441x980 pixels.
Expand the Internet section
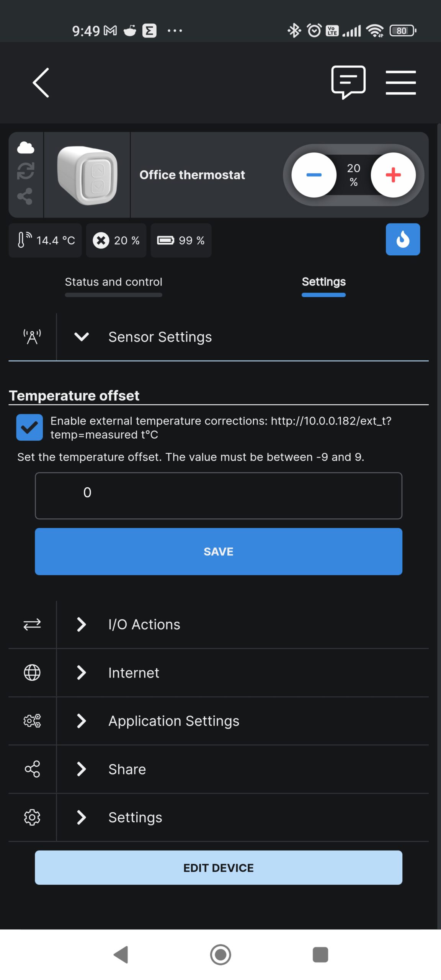click(219, 673)
